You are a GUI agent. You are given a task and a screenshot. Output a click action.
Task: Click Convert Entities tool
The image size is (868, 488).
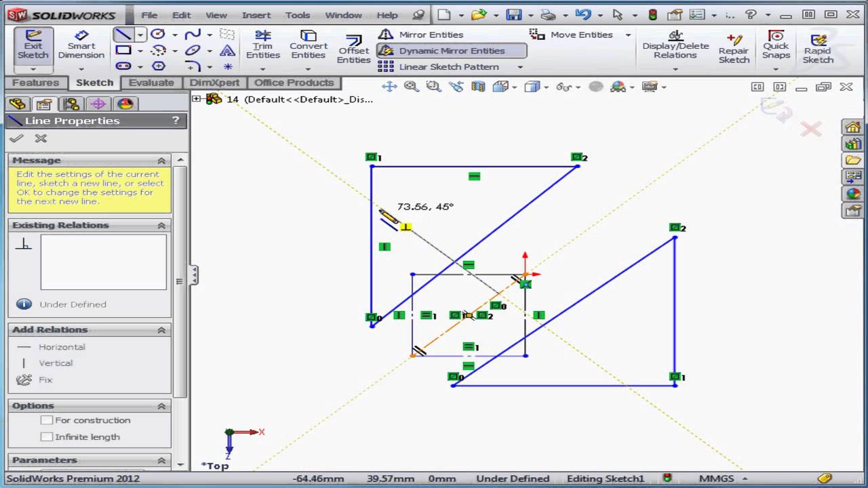coord(309,45)
